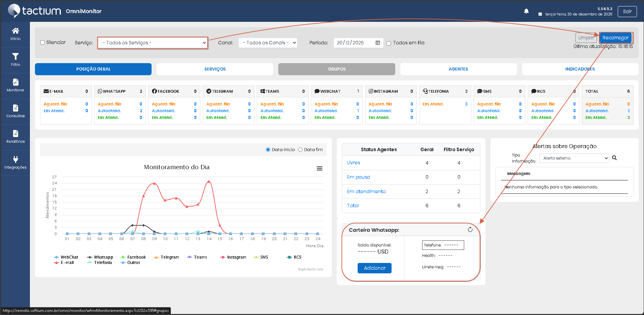Open the Relatórios sidebar icon
The image size is (644, 315).
coord(15,134)
